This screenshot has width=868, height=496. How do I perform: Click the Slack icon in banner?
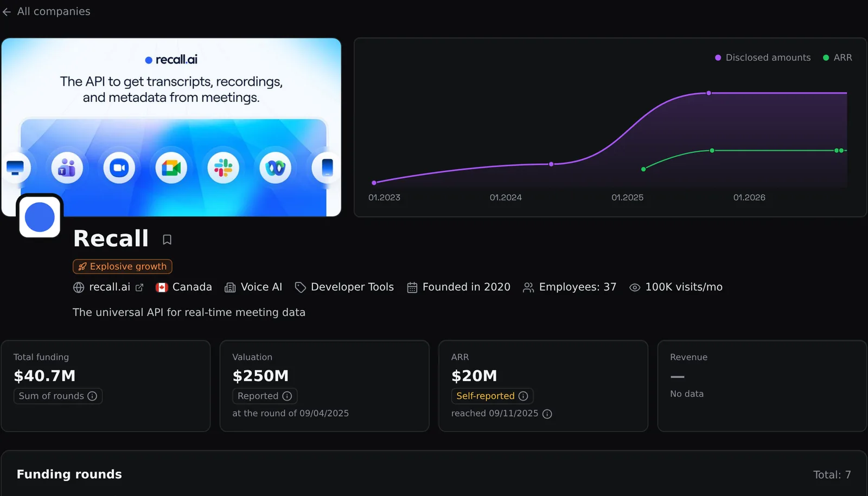point(223,168)
